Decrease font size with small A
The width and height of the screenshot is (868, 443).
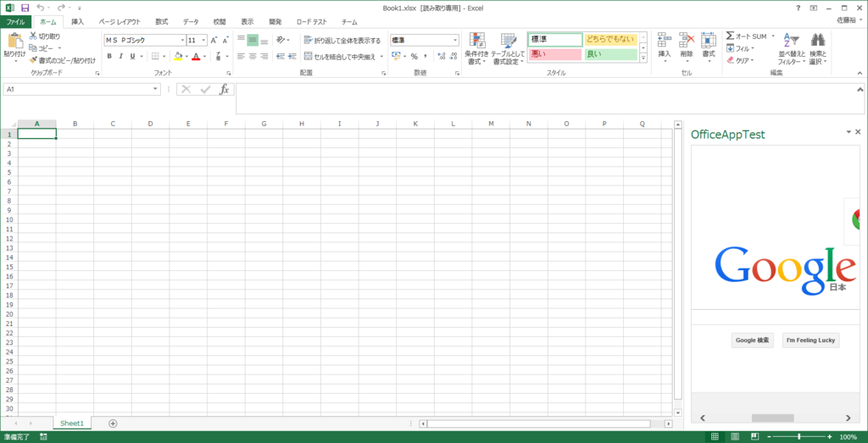pos(225,41)
